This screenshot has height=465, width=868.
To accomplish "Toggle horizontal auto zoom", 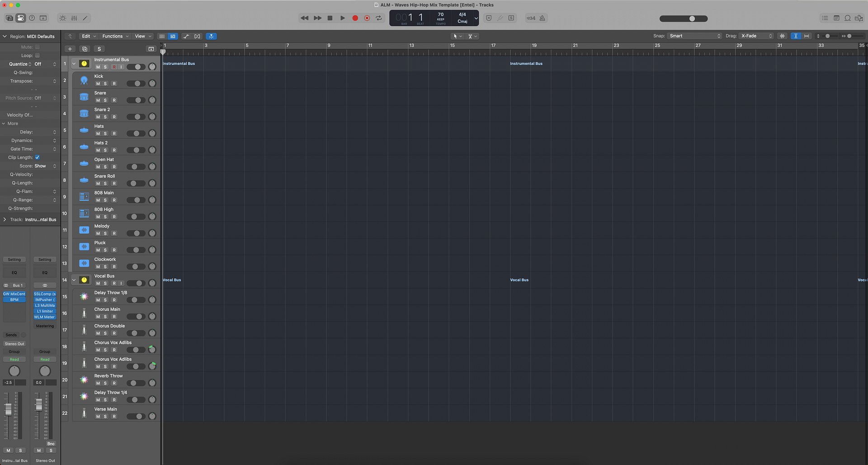I will click(x=807, y=36).
